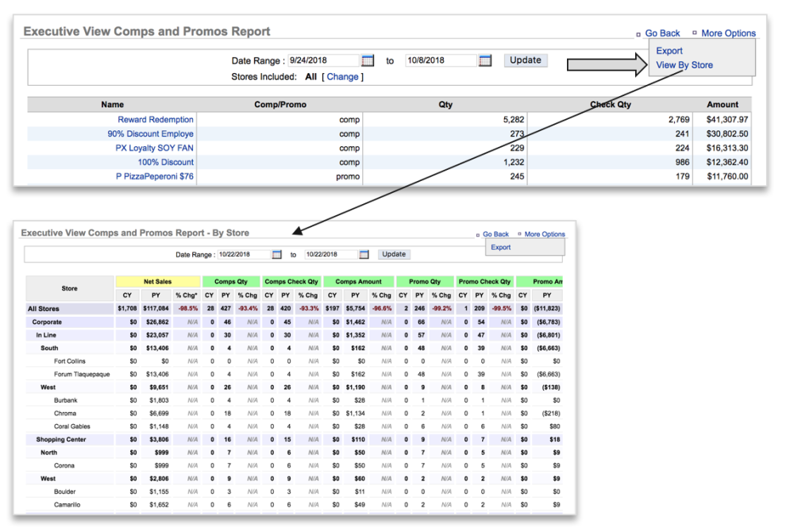The image size is (794, 532).
Task: Open the Reward Redemption comp entry
Action: [156, 120]
